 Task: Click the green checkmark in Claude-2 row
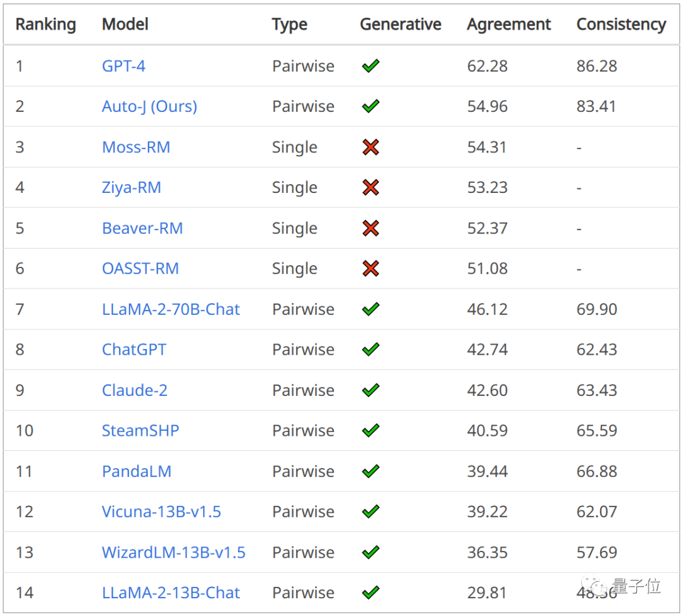coord(371,390)
